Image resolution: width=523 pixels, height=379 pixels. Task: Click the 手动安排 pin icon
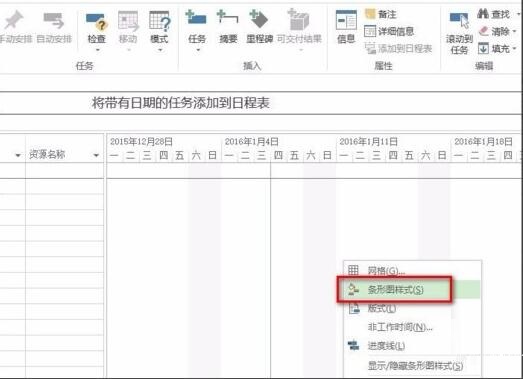[13, 19]
